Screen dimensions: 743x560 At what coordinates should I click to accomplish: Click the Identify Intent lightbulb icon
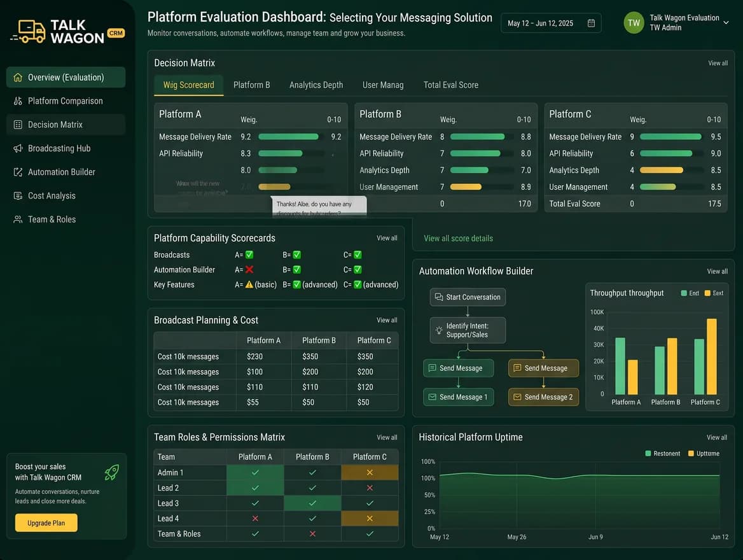[439, 330]
